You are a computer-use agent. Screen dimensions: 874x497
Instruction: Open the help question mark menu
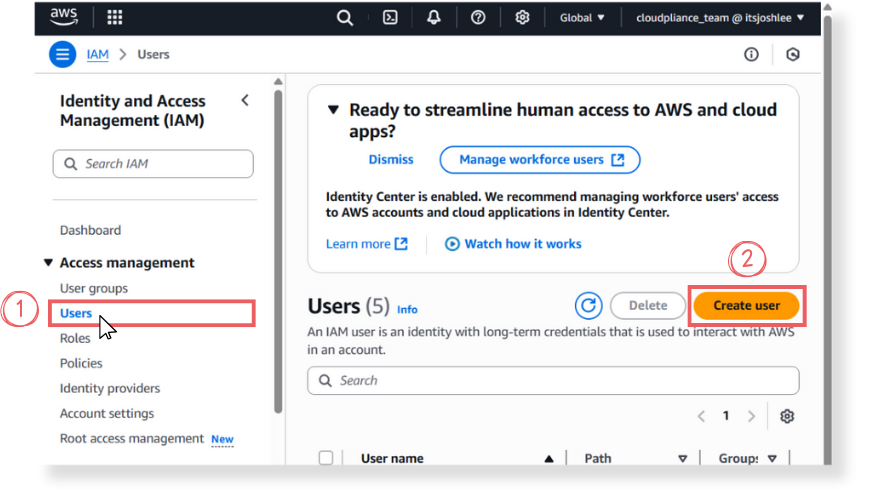tap(478, 18)
